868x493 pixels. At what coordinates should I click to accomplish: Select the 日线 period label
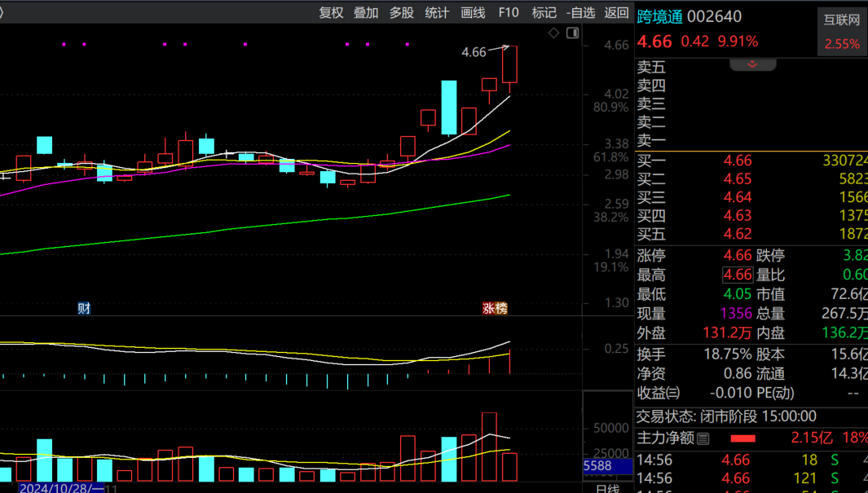(607, 489)
